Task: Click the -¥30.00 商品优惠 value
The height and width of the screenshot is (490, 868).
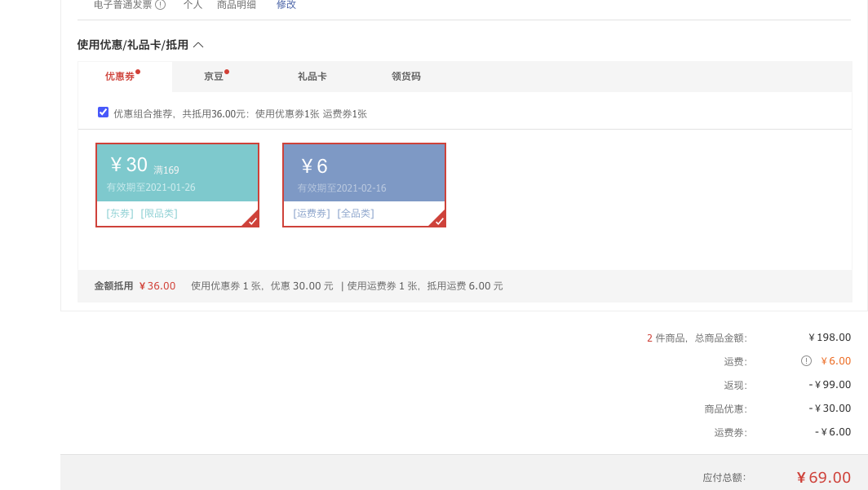Action: [x=829, y=408]
